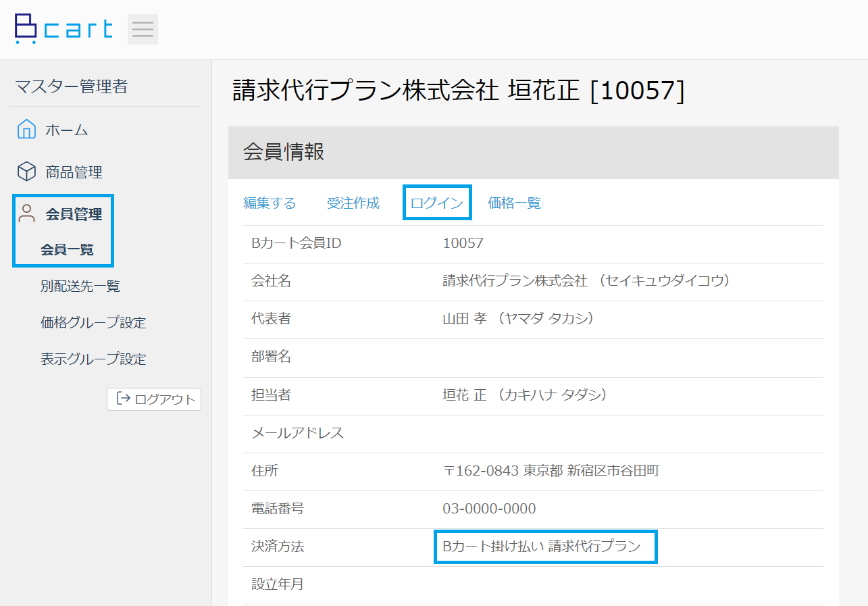Click the 価格一覧 link

click(x=515, y=203)
